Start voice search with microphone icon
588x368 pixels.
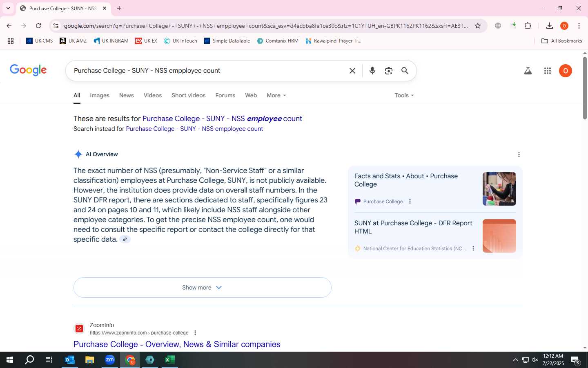tap(372, 71)
